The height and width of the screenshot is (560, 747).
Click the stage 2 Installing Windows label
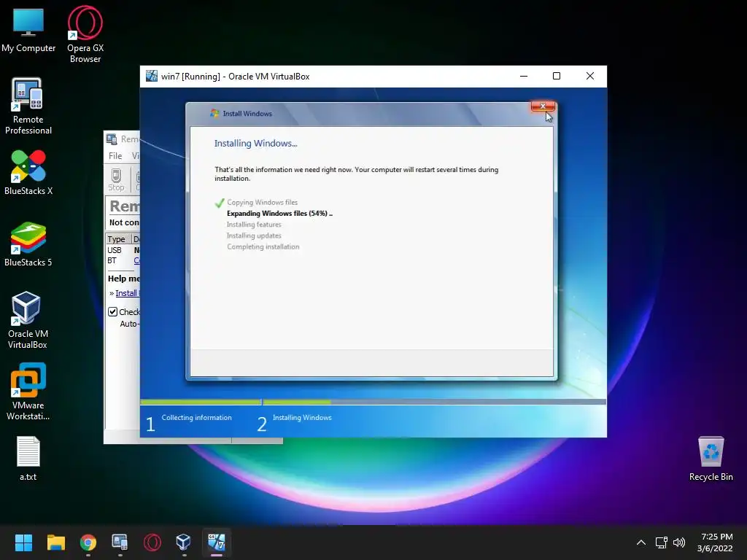(302, 418)
